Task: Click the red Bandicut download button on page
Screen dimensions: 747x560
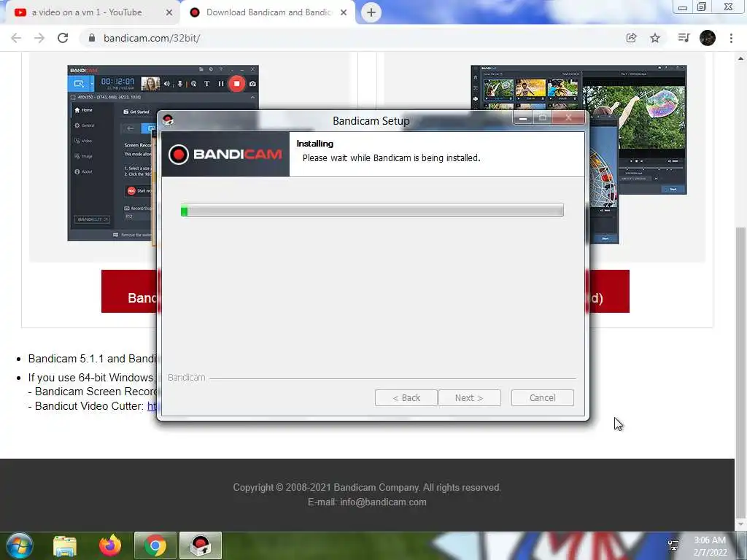Action: 609,292
